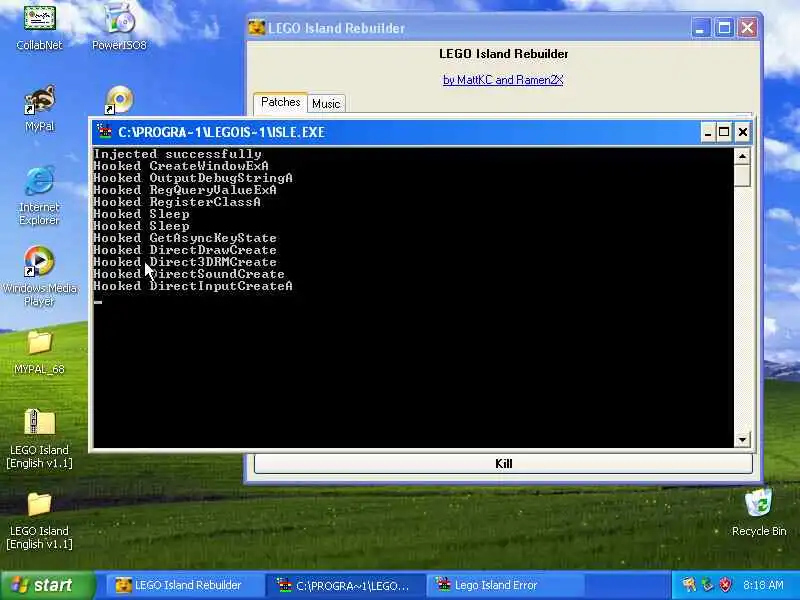Click the second system tray icon

point(707,585)
